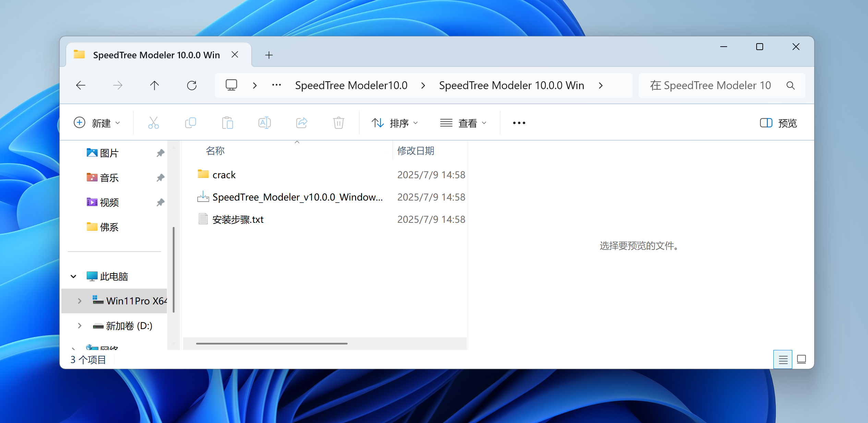Click the Delete trash icon
Screen dimensions: 868x423
tap(338, 123)
